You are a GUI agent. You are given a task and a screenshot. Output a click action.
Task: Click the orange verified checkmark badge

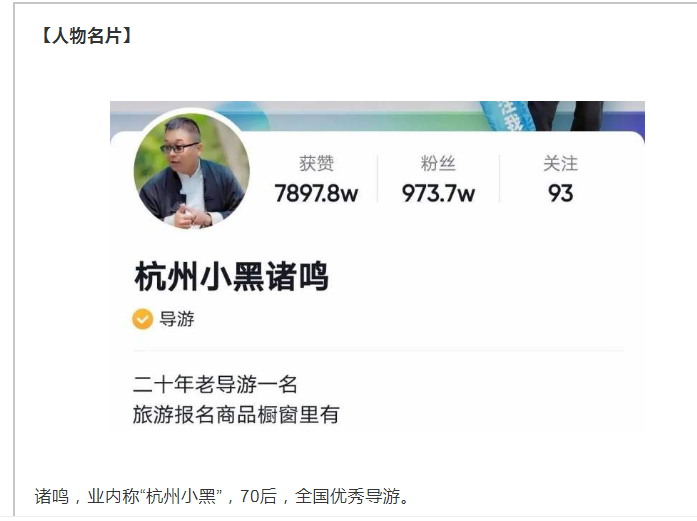pyautogui.click(x=142, y=319)
